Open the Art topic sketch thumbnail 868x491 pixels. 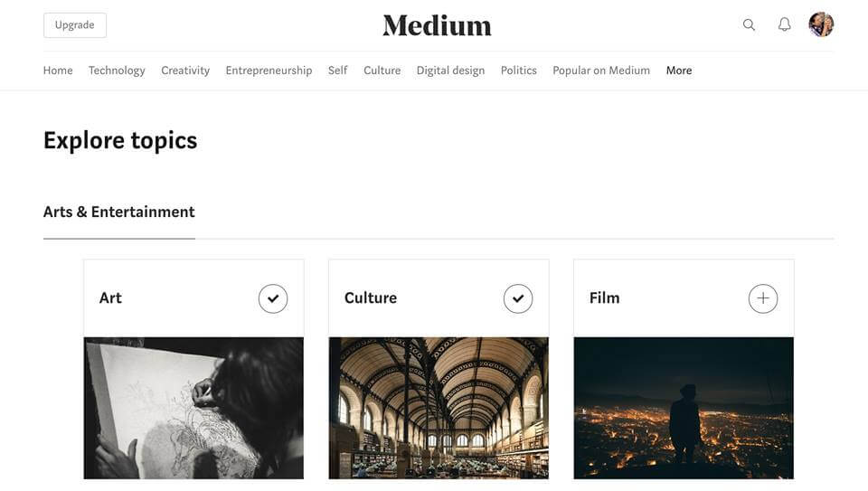[193, 408]
